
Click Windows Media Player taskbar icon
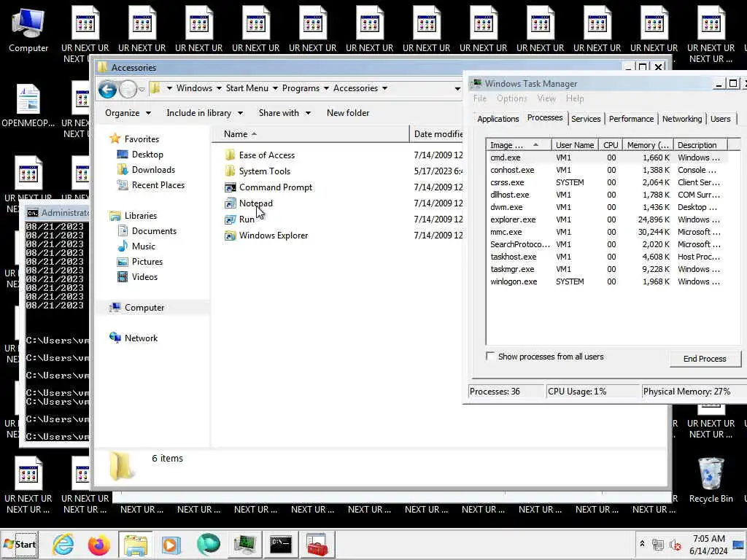(171, 544)
